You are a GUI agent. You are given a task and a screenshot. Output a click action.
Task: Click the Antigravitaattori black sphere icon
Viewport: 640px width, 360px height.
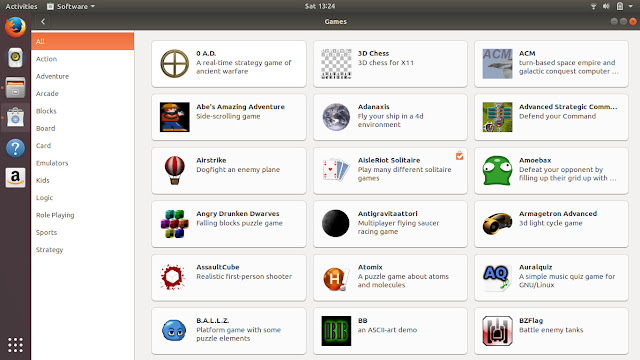336,224
